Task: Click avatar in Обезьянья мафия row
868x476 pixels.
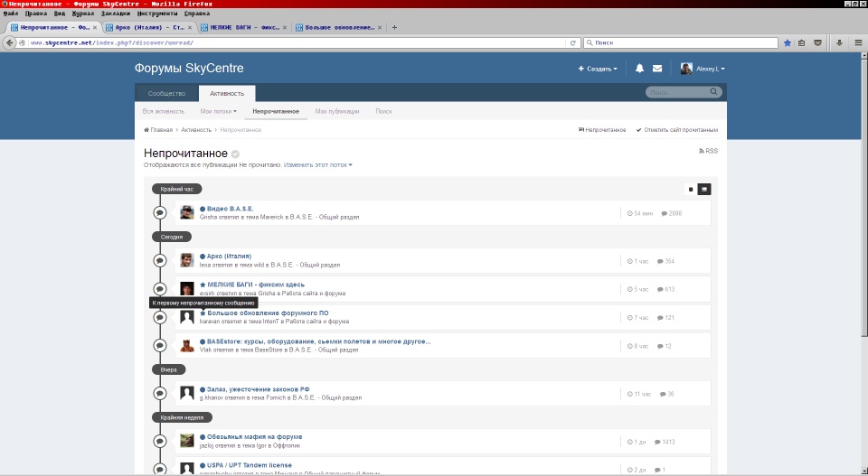Action: [187, 441]
